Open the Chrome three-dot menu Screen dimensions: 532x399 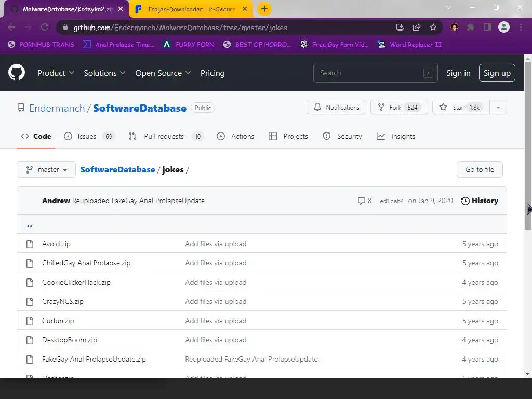(521, 27)
